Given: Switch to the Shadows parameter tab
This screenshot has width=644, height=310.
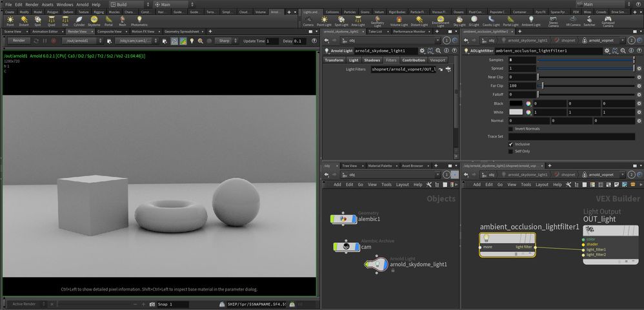Looking at the screenshot, I should (x=372, y=60).
